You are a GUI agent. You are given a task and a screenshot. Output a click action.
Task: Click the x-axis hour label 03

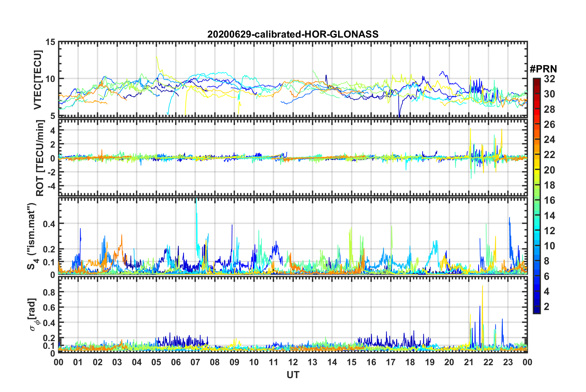pos(117,362)
